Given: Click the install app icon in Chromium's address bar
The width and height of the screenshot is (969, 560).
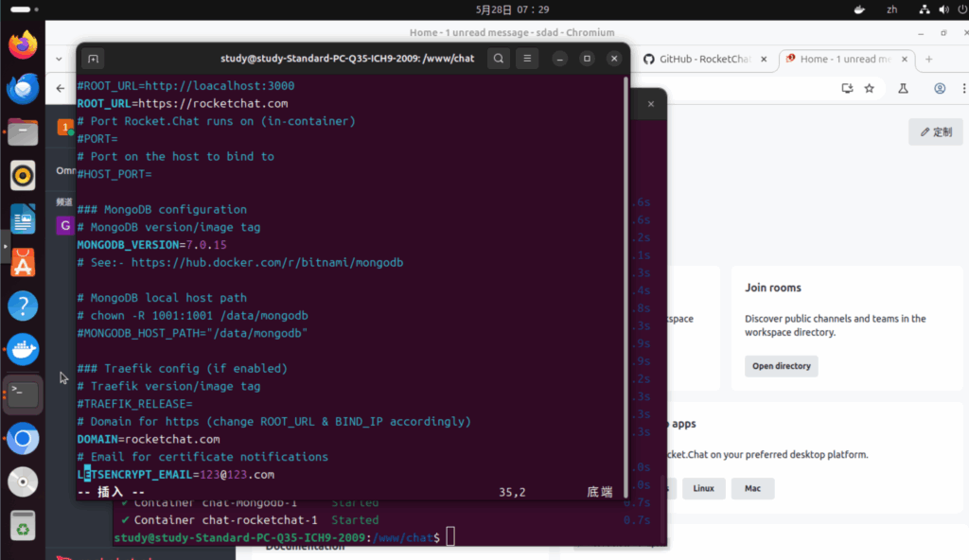Looking at the screenshot, I should click(847, 88).
